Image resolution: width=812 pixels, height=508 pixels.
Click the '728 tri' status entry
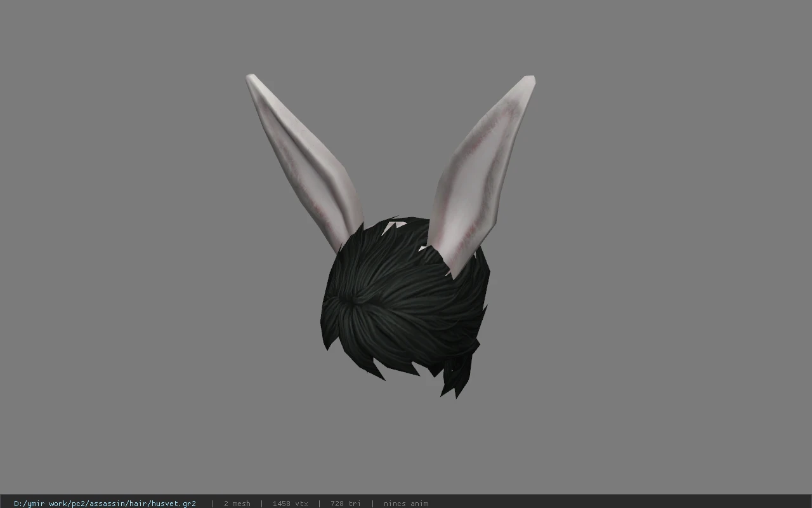[x=345, y=504]
